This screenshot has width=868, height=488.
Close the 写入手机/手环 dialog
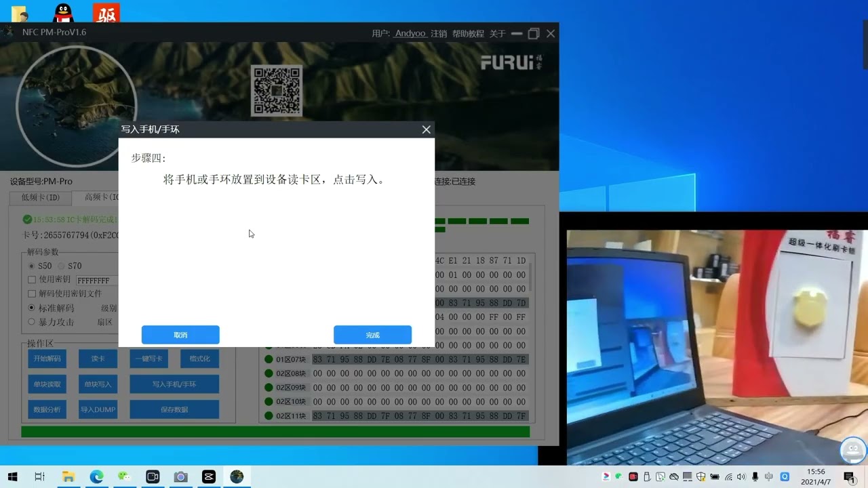tap(426, 129)
